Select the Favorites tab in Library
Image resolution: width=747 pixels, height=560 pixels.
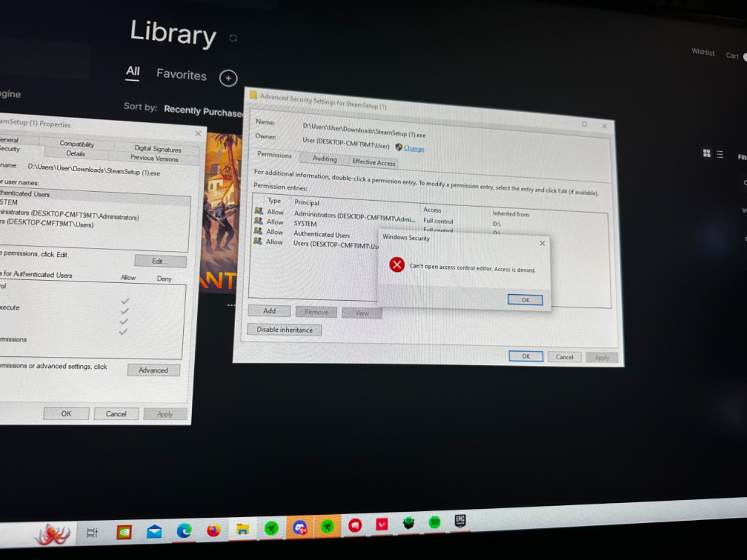click(181, 75)
